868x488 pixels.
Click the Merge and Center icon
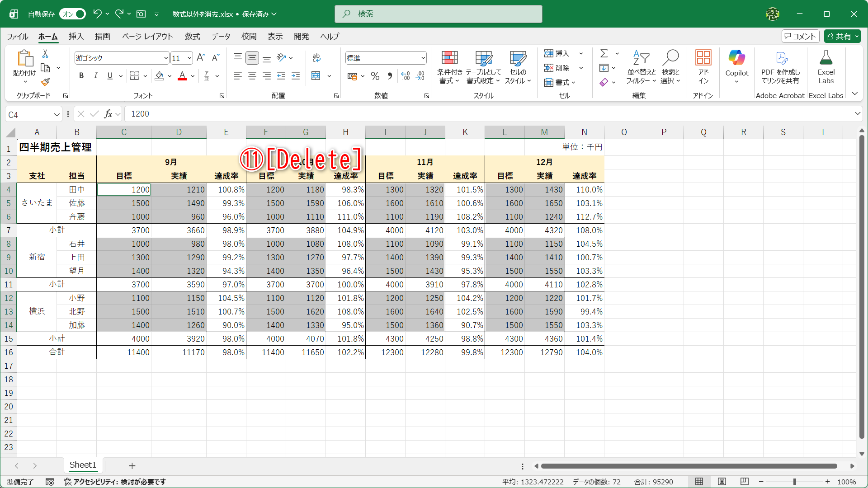point(316,76)
